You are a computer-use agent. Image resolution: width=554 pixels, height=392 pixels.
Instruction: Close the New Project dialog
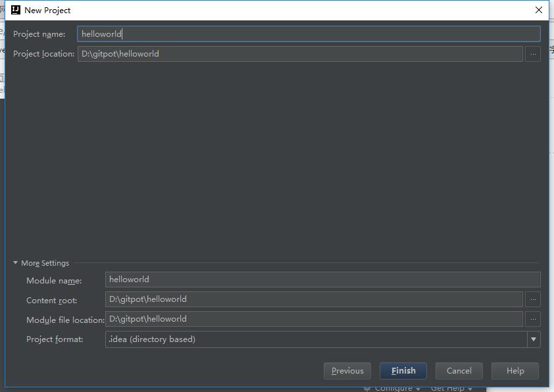(539, 10)
